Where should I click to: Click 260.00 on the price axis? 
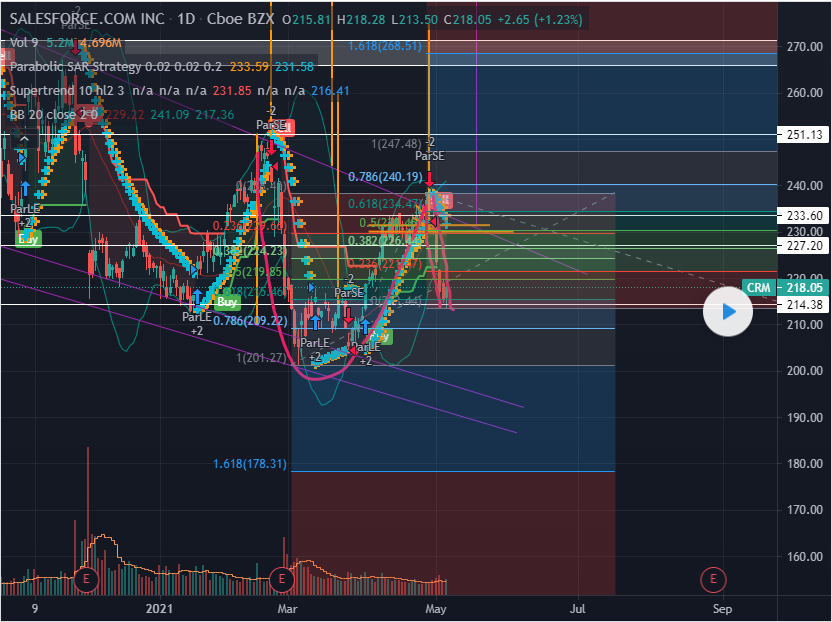805,93
